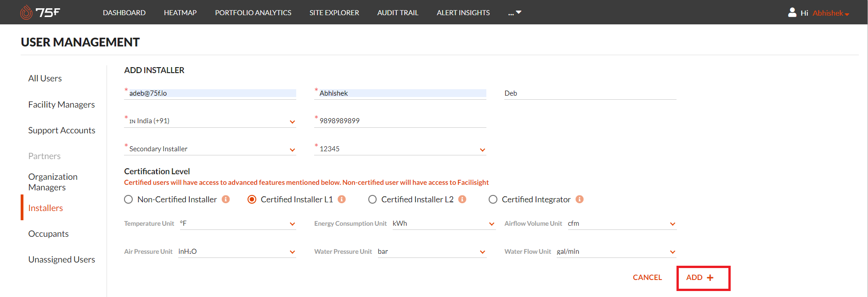Open info icon for Non-Certified Installer
This screenshot has height=297, width=868.
(x=225, y=199)
